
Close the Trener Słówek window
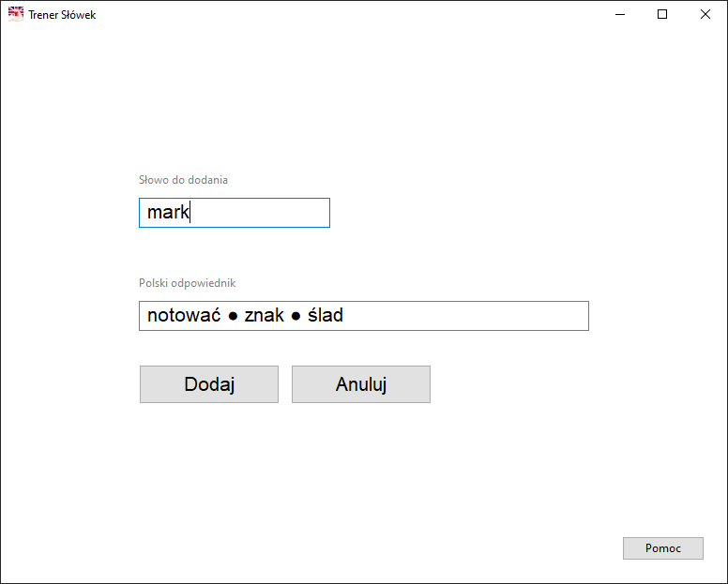pyautogui.click(x=705, y=14)
